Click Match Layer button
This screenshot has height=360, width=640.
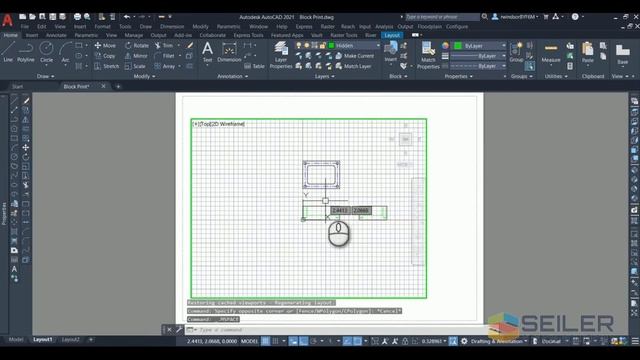(x=353, y=66)
